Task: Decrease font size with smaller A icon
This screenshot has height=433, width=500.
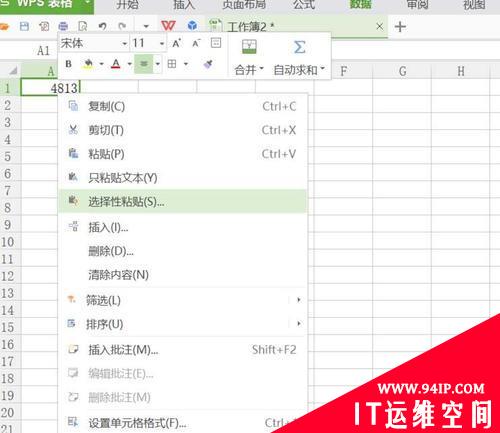Action: [196, 43]
